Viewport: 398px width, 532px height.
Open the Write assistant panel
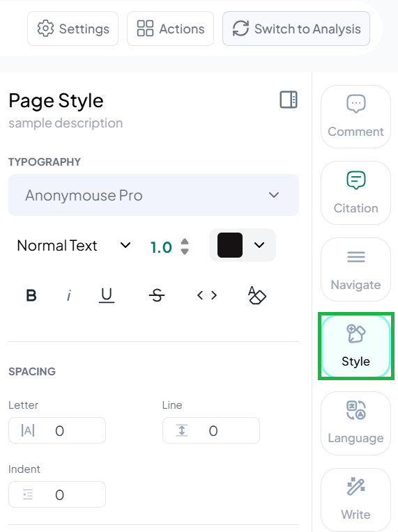pyautogui.click(x=355, y=500)
